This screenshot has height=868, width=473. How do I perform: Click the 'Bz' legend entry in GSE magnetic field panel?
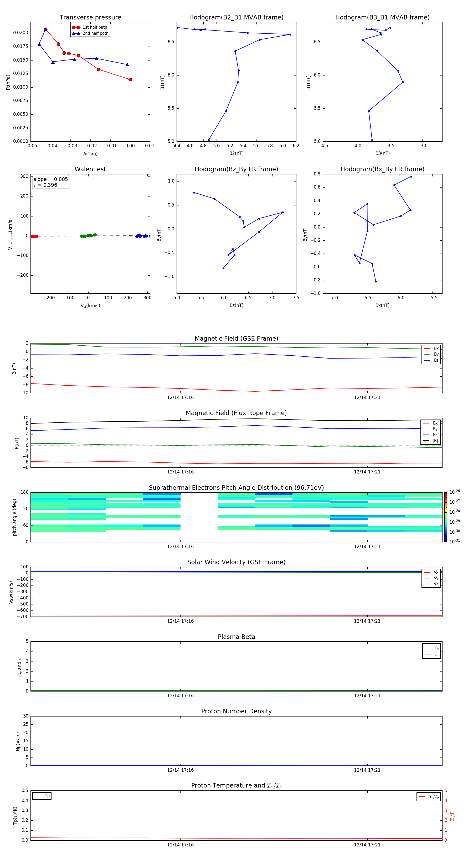431,360
